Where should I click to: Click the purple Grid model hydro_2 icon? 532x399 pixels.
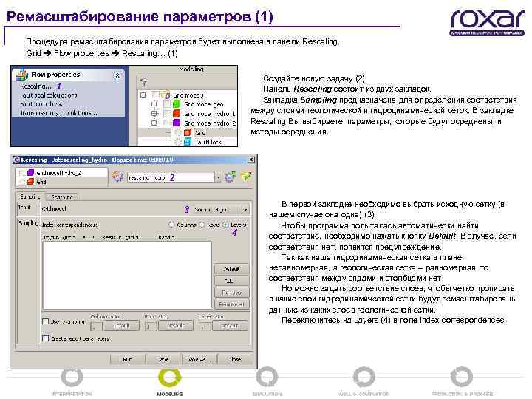coord(177,123)
